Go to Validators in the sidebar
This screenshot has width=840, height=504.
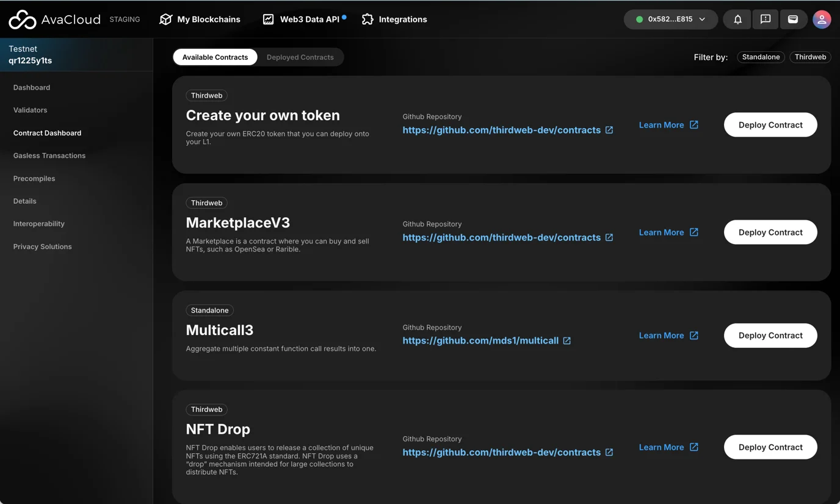click(x=30, y=110)
